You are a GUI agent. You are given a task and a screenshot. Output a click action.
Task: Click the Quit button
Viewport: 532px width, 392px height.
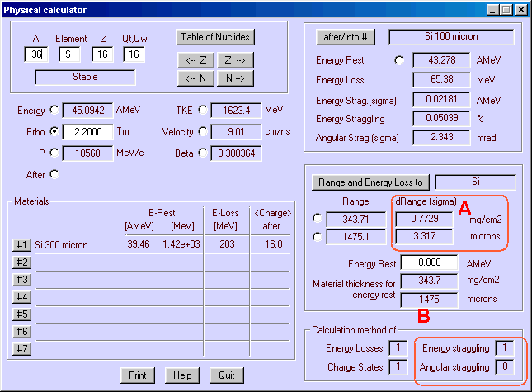pos(226,375)
